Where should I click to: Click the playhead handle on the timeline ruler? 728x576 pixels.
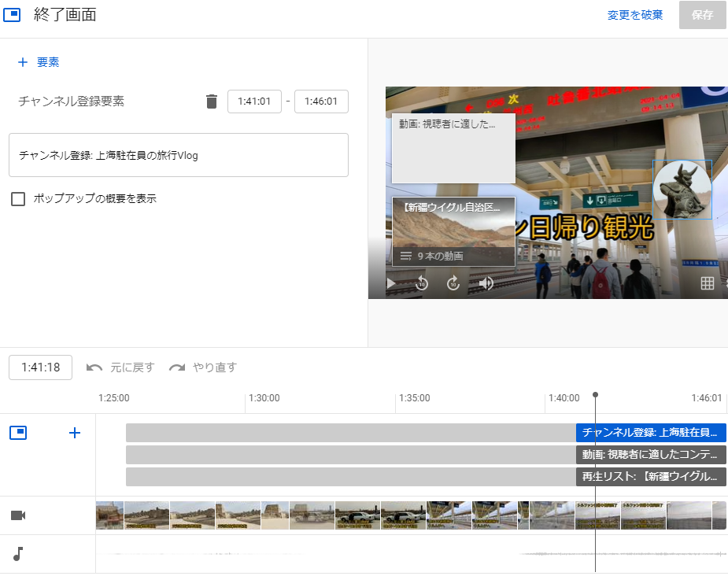point(595,395)
